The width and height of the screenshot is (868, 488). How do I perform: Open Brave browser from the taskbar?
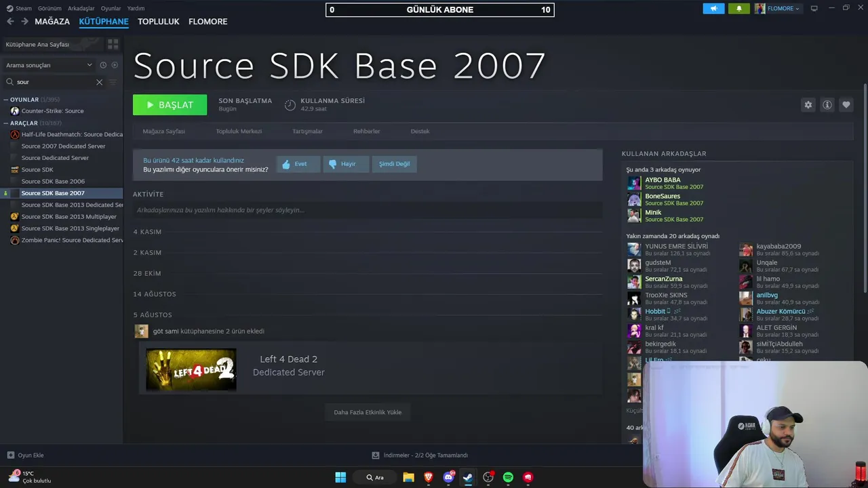pyautogui.click(x=428, y=477)
